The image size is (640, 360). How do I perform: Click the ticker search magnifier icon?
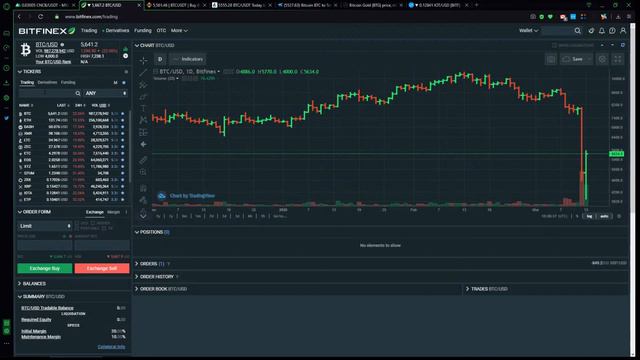point(78,93)
